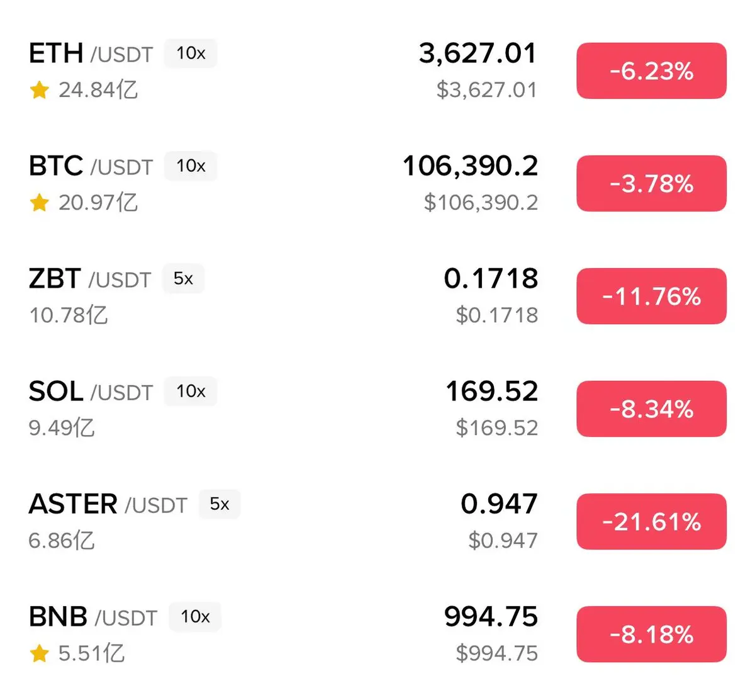
Task: Click the BNB favorite star icon
Action: tap(39, 653)
